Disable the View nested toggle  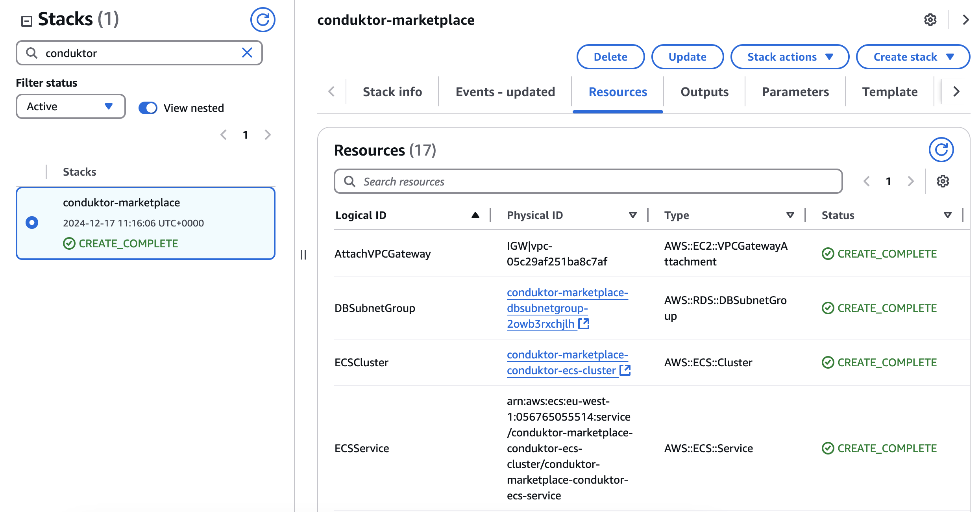pyautogui.click(x=148, y=108)
